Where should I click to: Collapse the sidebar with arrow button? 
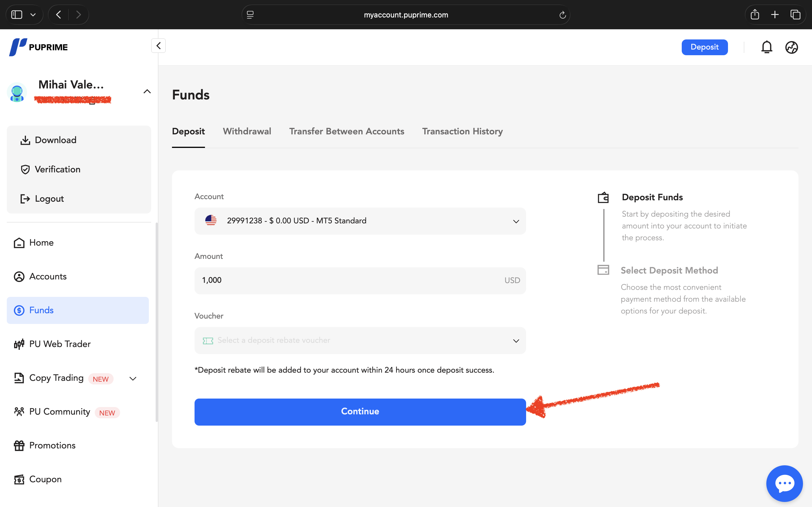coord(158,46)
